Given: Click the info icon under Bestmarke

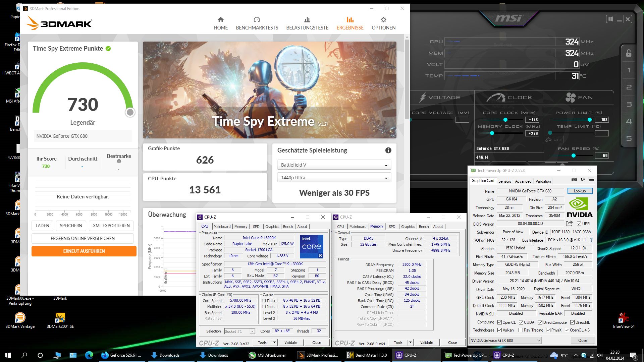Looking at the screenshot, I should pos(119,162).
